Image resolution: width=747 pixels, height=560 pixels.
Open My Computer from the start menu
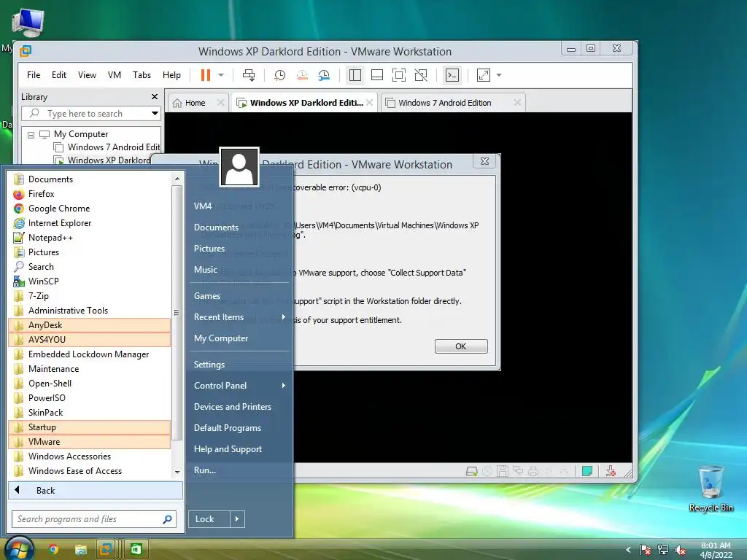click(x=239, y=338)
